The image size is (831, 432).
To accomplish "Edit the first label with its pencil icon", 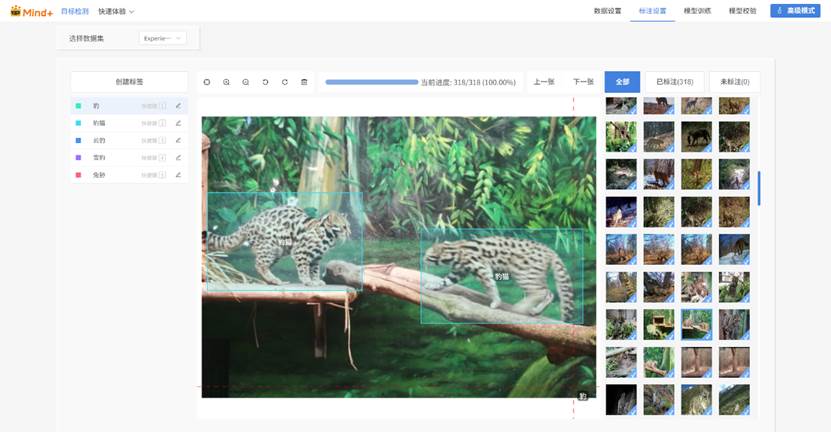I will point(178,105).
